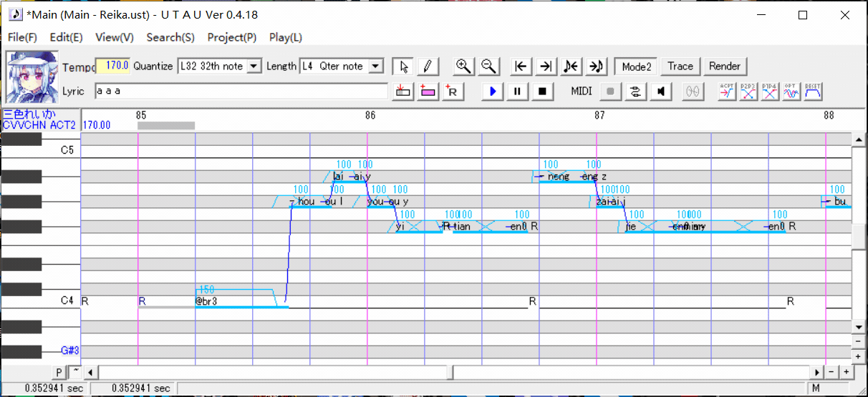Open the Project(P) menu
868x397 pixels.
click(x=231, y=37)
